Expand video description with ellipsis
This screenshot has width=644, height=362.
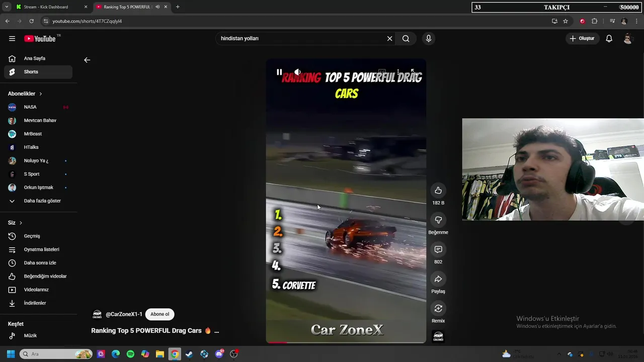[x=216, y=331]
